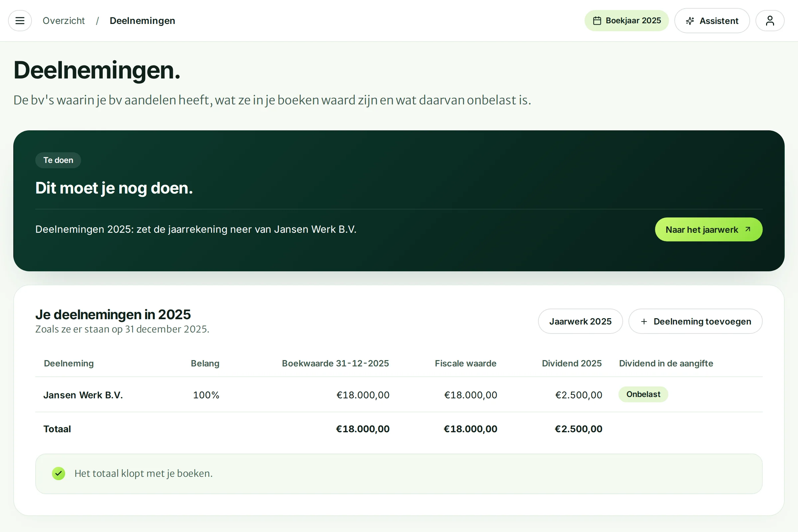Image resolution: width=798 pixels, height=532 pixels.
Task: Click the sparkle icon on Assistent
Action: point(690,21)
